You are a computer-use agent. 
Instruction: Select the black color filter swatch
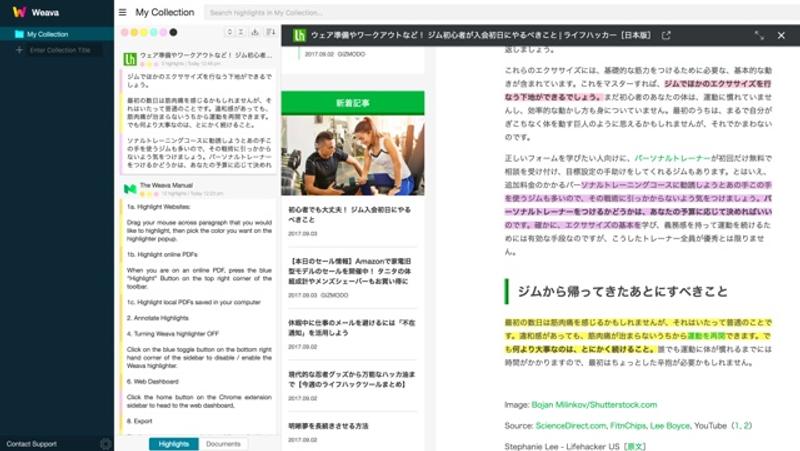click(174, 33)
